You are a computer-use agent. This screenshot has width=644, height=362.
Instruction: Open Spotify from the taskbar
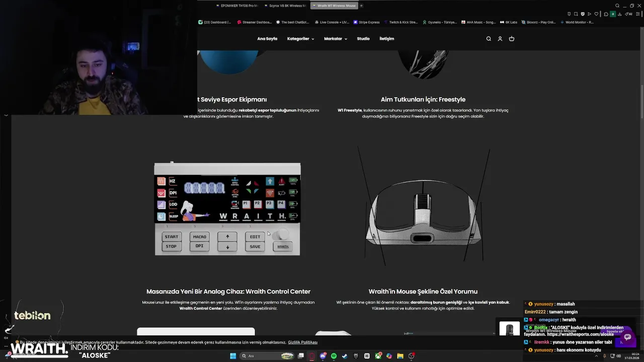coord(334,356)
